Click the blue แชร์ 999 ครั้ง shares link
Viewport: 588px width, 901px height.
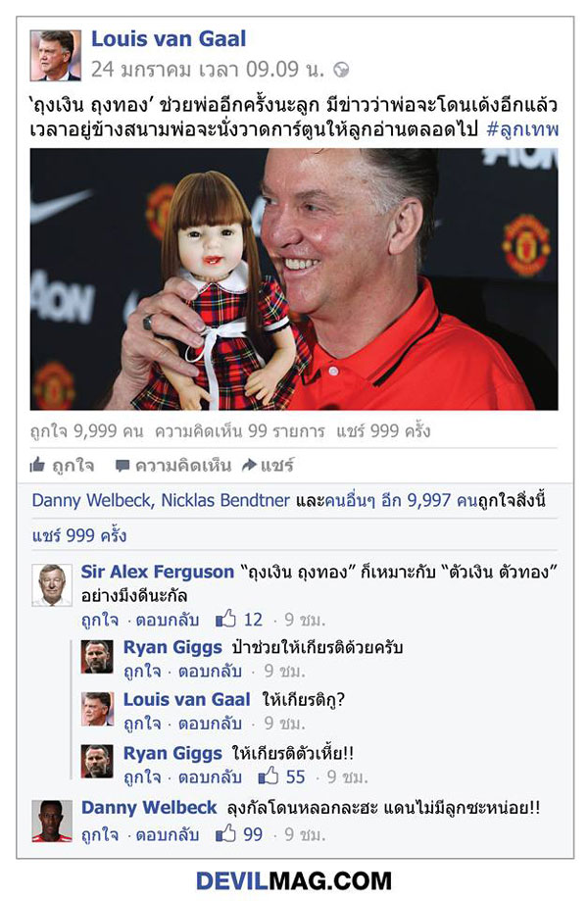(x=79, y=535)
